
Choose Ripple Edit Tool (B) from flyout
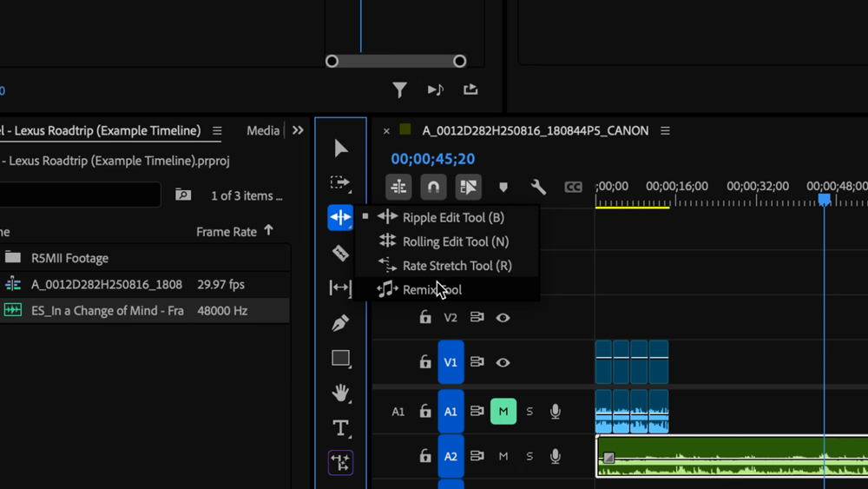[x=446, y=218]
